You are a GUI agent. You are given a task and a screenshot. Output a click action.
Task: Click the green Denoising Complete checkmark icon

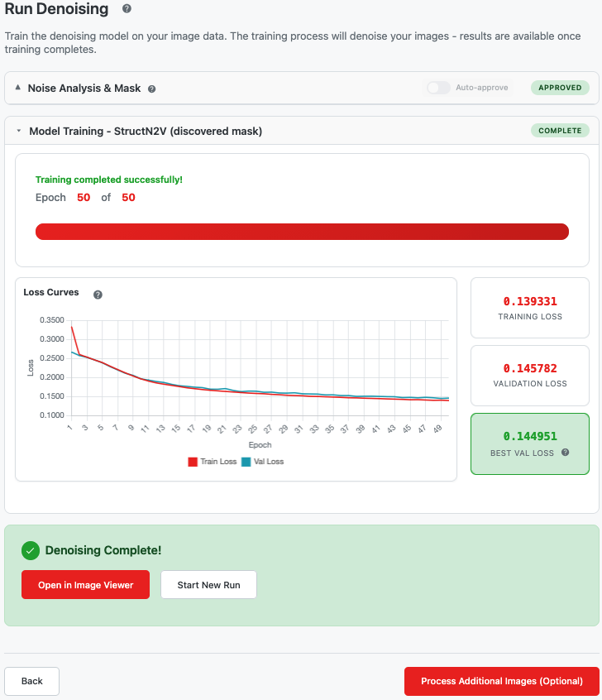[31, 550]
